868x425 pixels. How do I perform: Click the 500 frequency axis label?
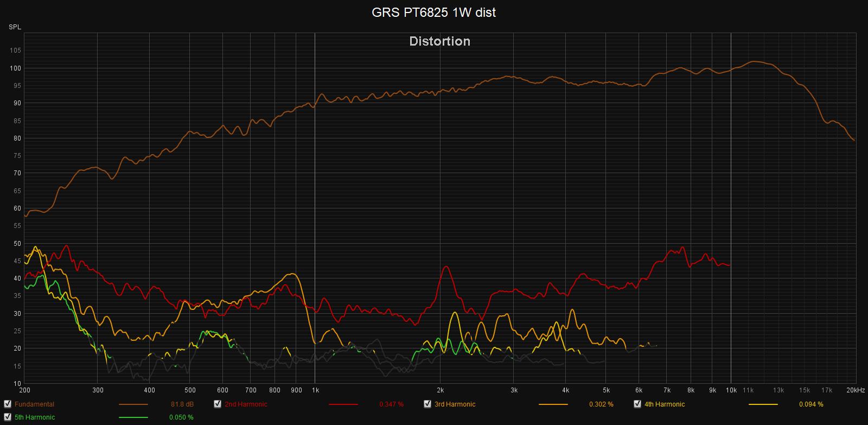point(190,390)
